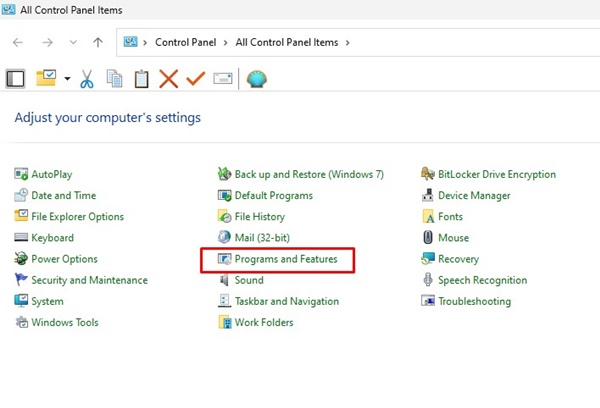Open the Programs and Features link
The height and width of the screenshot is (408, 600).
pyautogui.click(x=286, y=259)
